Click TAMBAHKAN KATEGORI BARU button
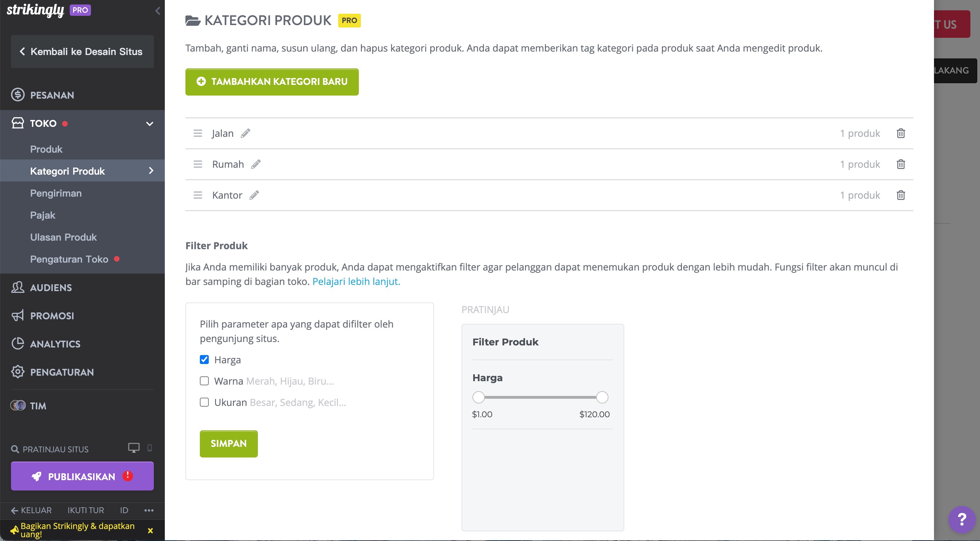980x541 pixels. click(272, 82)
